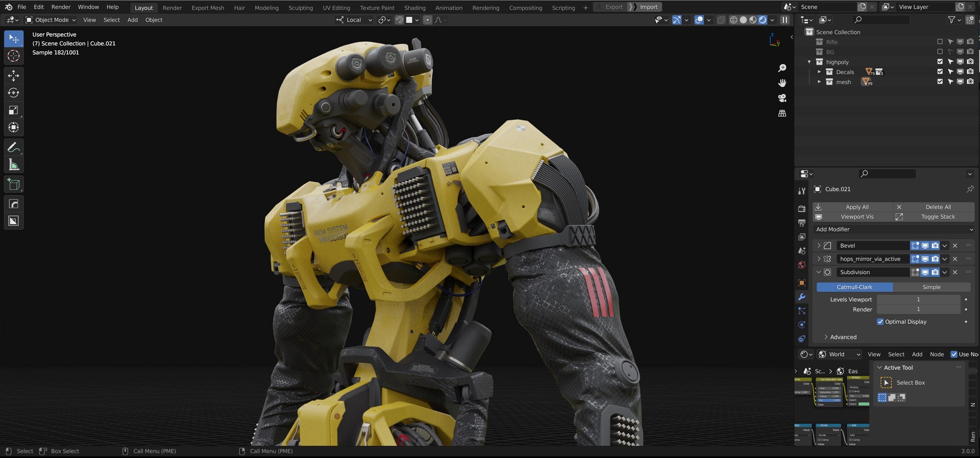Select Simple subdivision type
The image size is (980, 458).
[932, 287]
